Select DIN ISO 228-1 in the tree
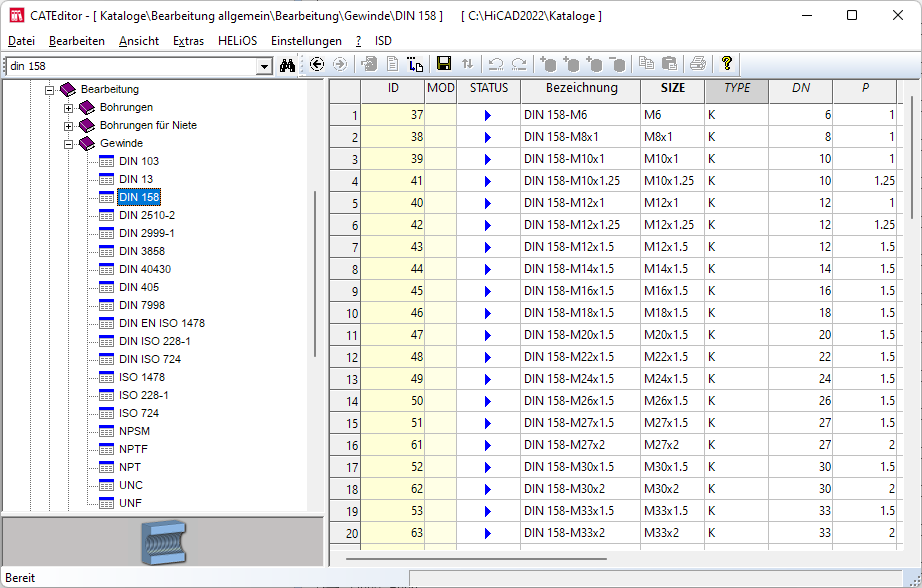 pos(154,341)
